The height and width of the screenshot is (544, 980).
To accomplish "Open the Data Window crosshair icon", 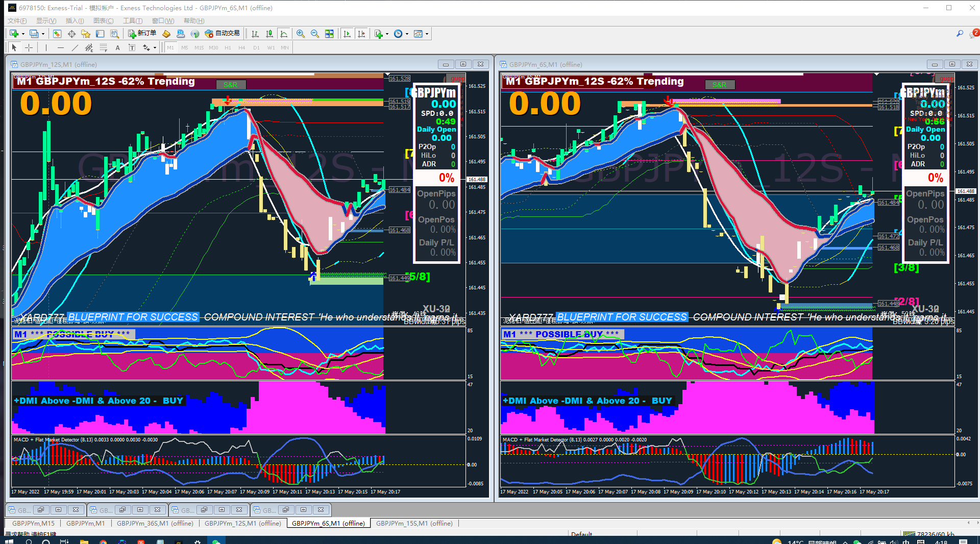I will click(x=71, y=34).
